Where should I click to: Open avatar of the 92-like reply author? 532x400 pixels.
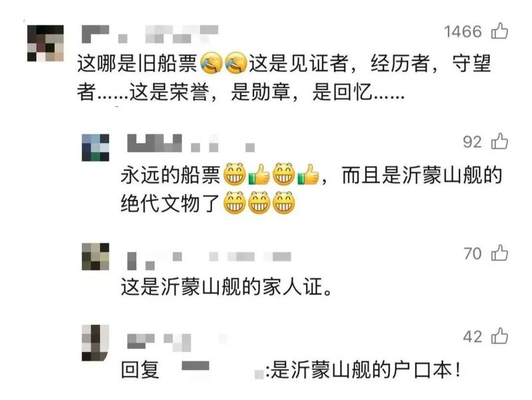pyautogui.click(x=95, y=148)
